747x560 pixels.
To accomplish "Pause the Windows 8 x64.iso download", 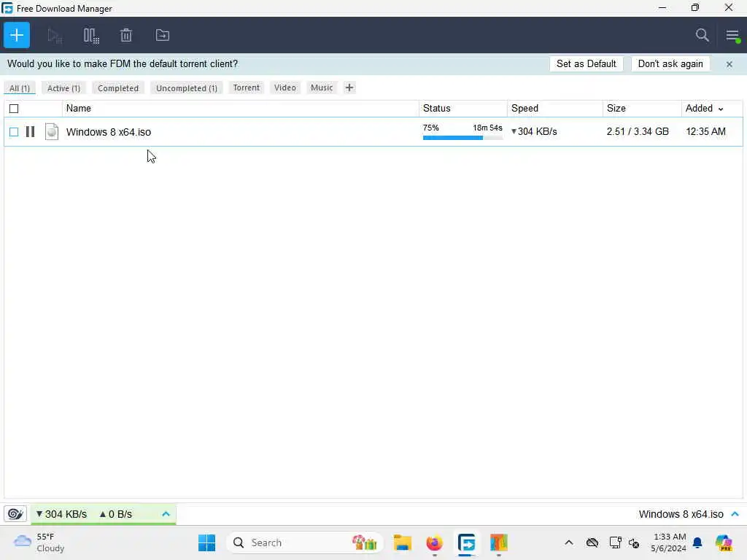I will click(x=30, y=131).
